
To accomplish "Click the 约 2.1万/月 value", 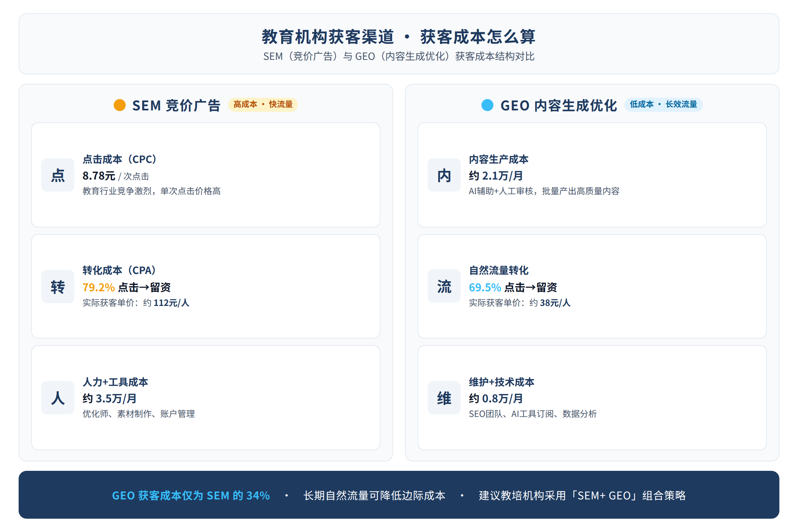I will (x=496, y=176).
